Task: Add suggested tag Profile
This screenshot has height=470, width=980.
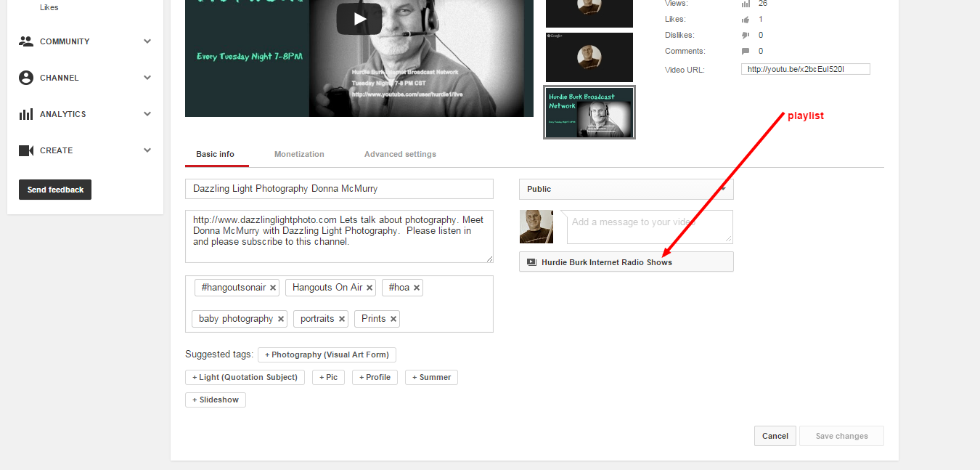Action: click(x=375, y=377)
